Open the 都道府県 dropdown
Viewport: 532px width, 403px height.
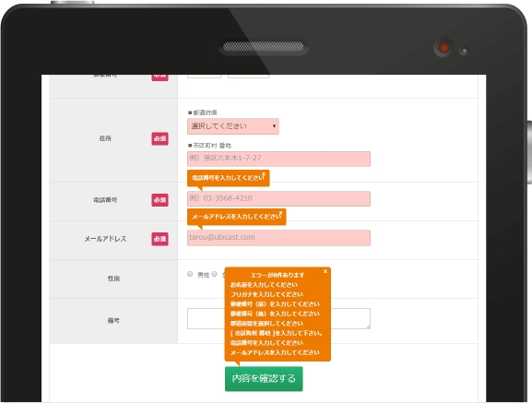(233, 126)
